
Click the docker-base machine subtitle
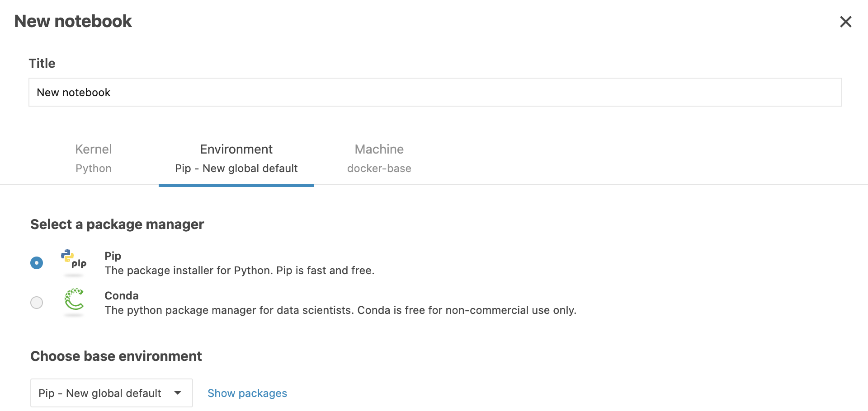(379, 168)
